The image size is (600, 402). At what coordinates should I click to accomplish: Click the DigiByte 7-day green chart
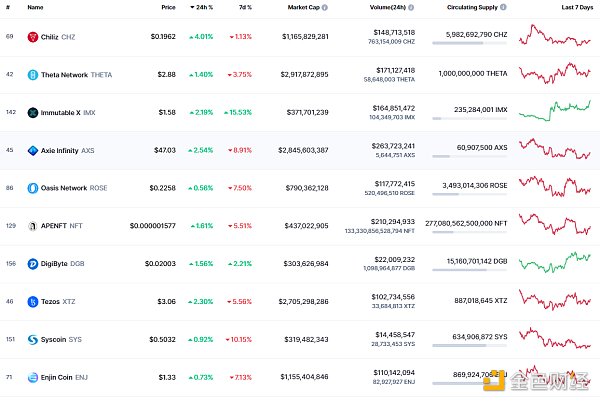[x=554, y=262]
